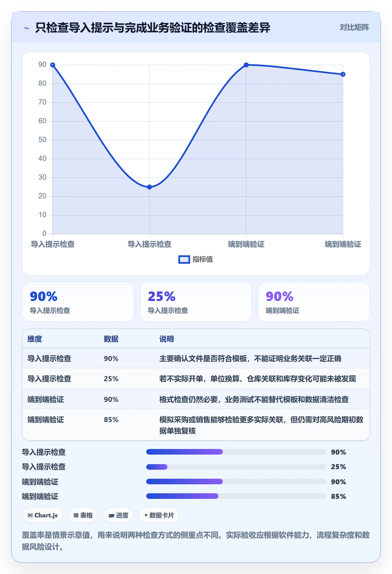This screenshot has width=392, height=574.
Task: Click the square icon in the Chart.js tag
Action: pyautogui.click(x=30, y=515)
